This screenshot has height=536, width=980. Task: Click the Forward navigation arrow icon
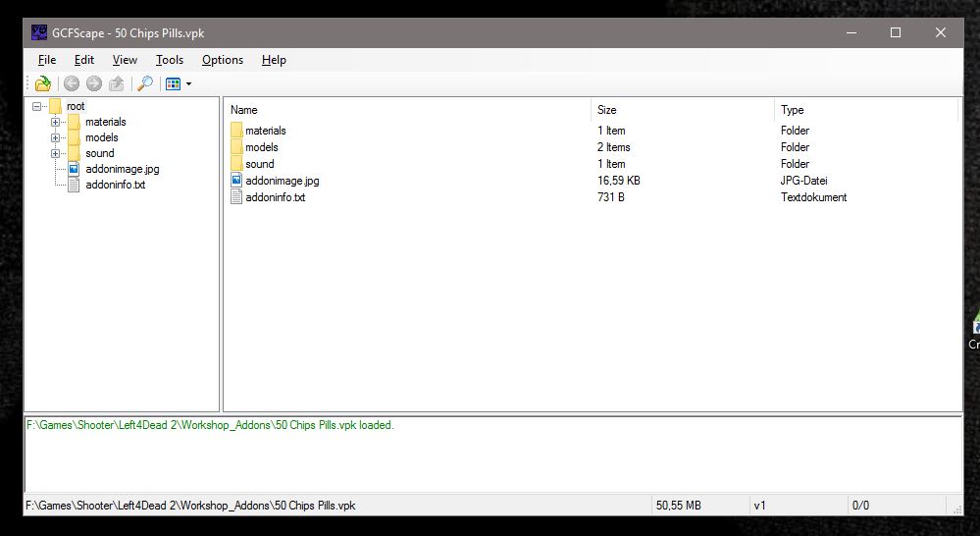(x=94, y=83)
